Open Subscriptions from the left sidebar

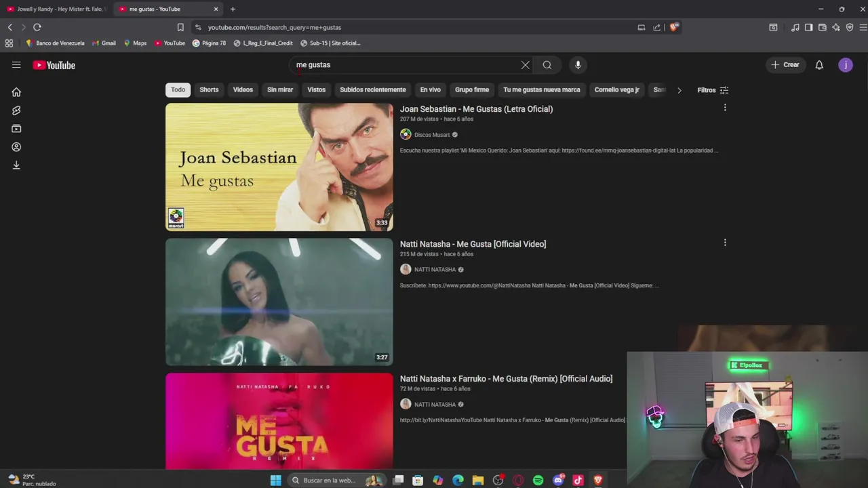[x=16, y=129]
